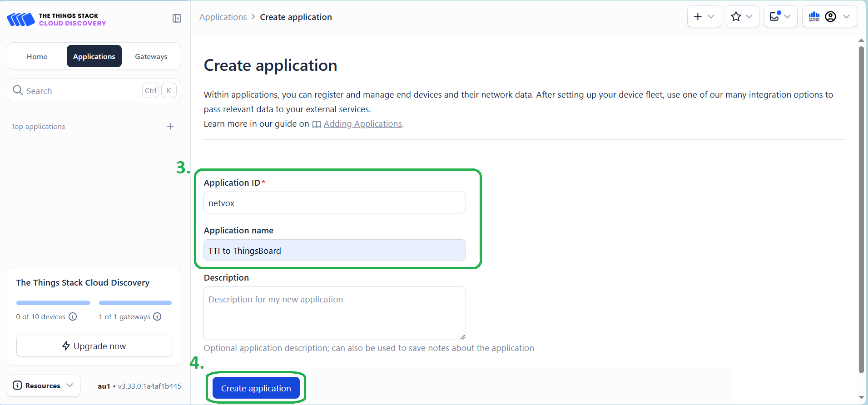Click The Things Stack Cloud Discovery plan title
Screen dimensions: 868x405
[x=83, y=282]
